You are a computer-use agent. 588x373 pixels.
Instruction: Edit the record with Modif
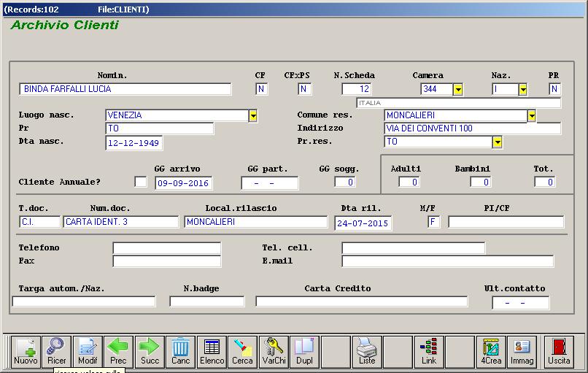[x=88, y=352]
